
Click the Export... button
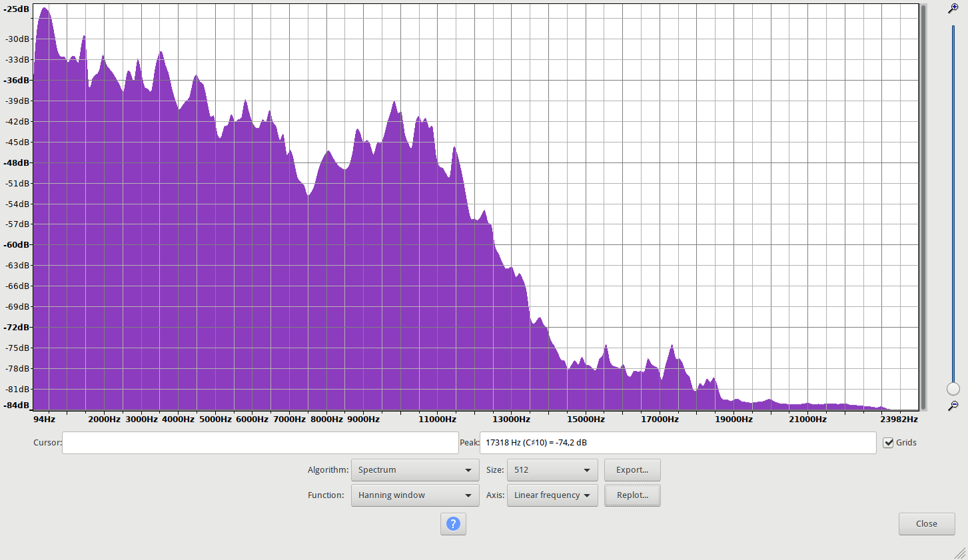click(632, 470)
